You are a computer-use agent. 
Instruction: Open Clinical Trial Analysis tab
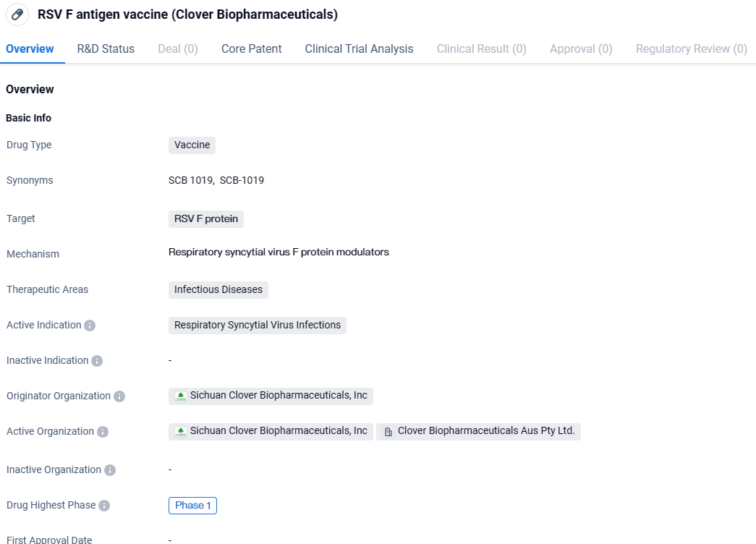(x=359, y=49)
